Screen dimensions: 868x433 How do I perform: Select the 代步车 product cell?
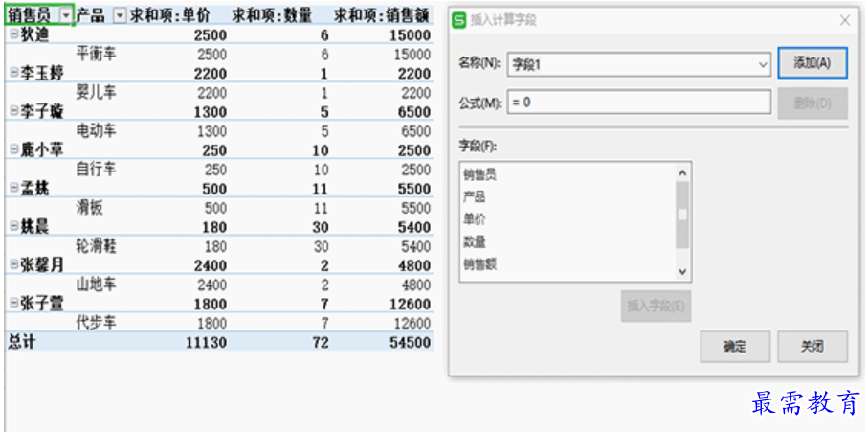click(97, 323)
